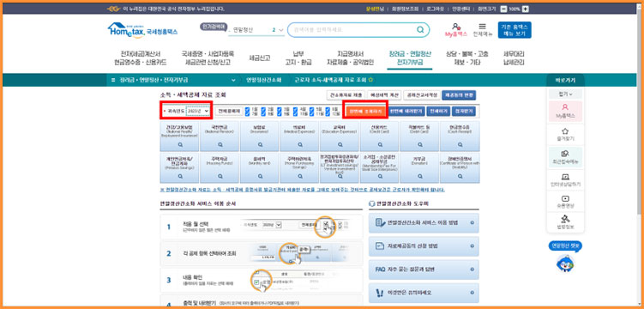Image resolution: width=644 pixels, height=309 pixels.
Task: Open the Home Purchasing Savings tile
Action: point(299,168)
